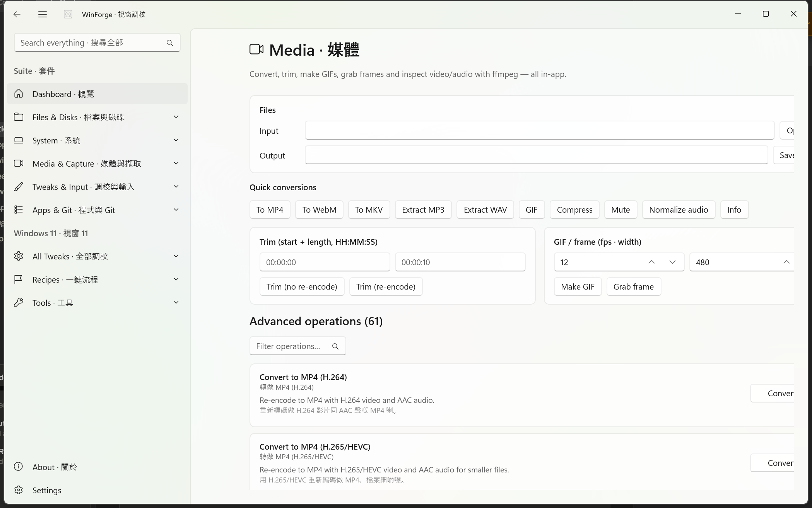Expand Apps & Git section chevron
The image size is (812, 508).
176,210
